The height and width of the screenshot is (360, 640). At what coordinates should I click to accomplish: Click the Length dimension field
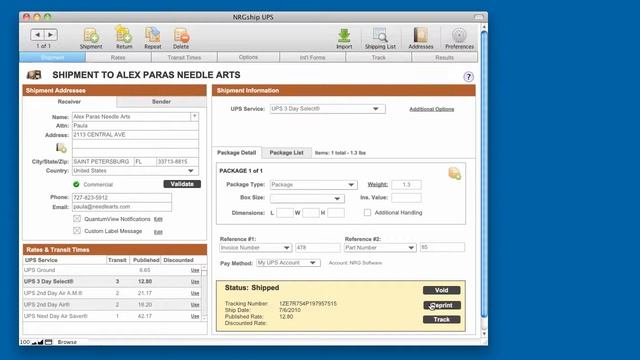(x=285, y=213)
